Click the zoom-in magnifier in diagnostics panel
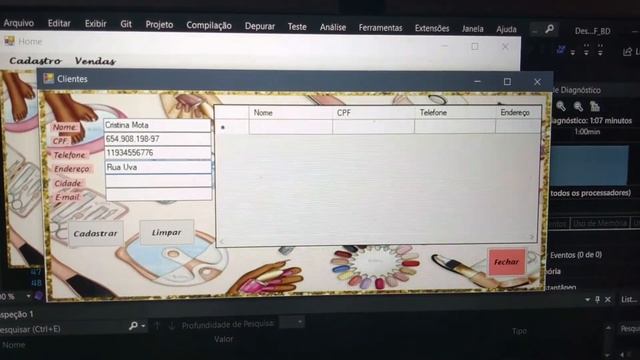 pos(561,107)
